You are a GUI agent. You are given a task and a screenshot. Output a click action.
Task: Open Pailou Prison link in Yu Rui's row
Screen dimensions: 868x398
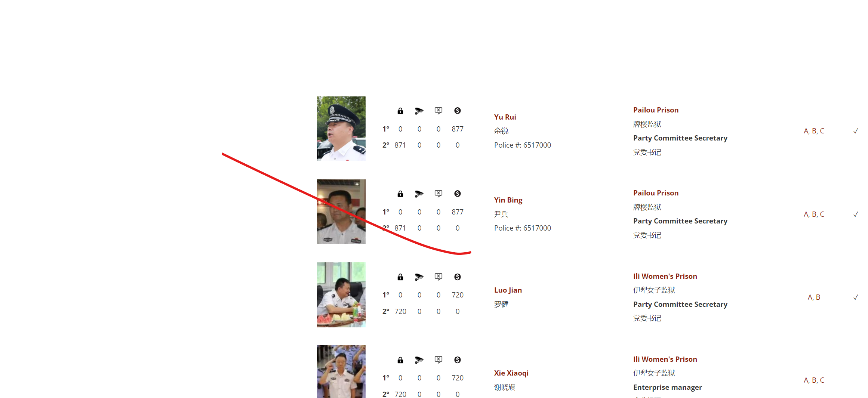(656, 110)
